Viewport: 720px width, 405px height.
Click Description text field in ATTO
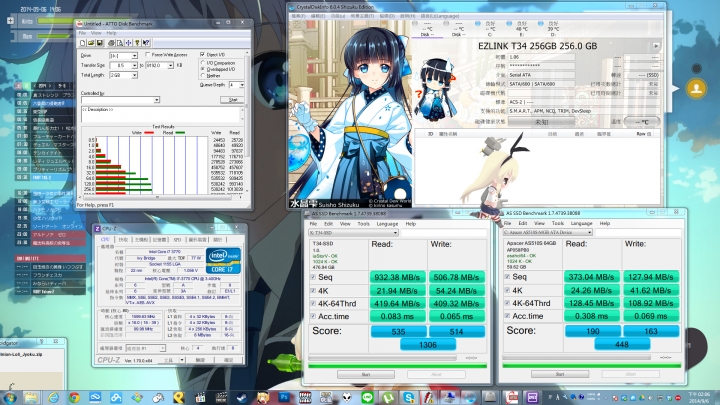tap(161, 114)
